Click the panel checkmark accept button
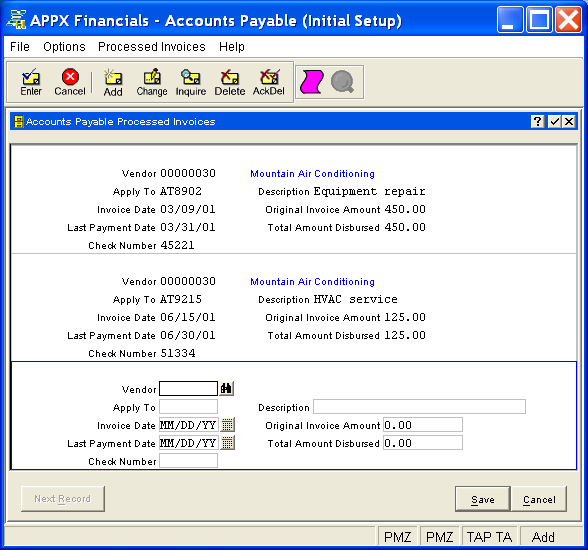This screenshot has height=550, width=588. pos(554,121)
